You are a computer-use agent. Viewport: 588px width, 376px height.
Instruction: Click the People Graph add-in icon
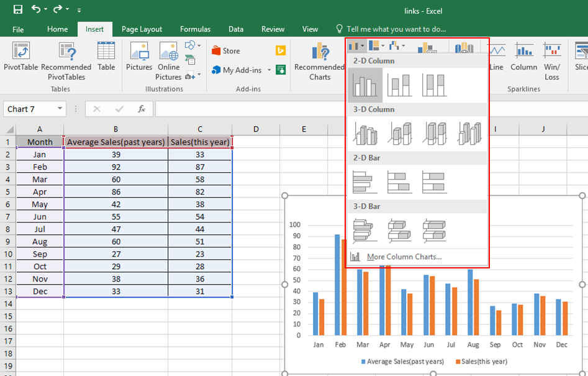coord(281,70)
